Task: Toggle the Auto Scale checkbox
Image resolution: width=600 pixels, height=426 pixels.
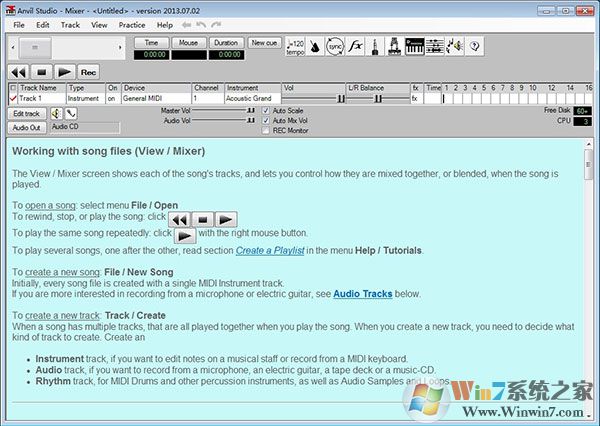Action: tap(266, 111)
